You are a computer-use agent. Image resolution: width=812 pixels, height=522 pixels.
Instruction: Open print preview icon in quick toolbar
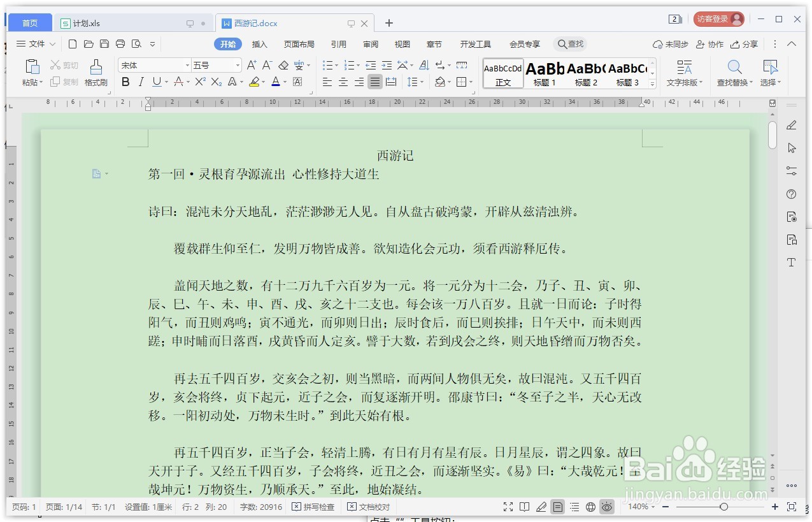click(136, 44)
